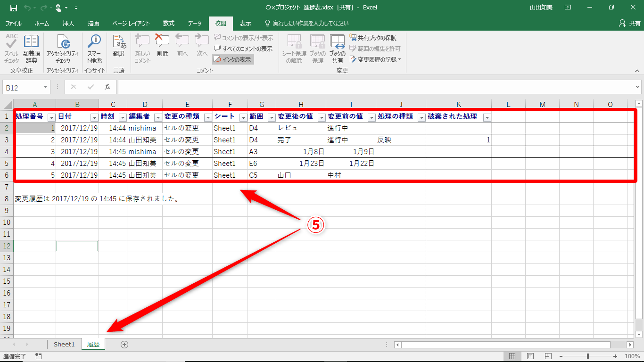
Task: Click the fx insert function icon
Action: click(x=107, y=87)
